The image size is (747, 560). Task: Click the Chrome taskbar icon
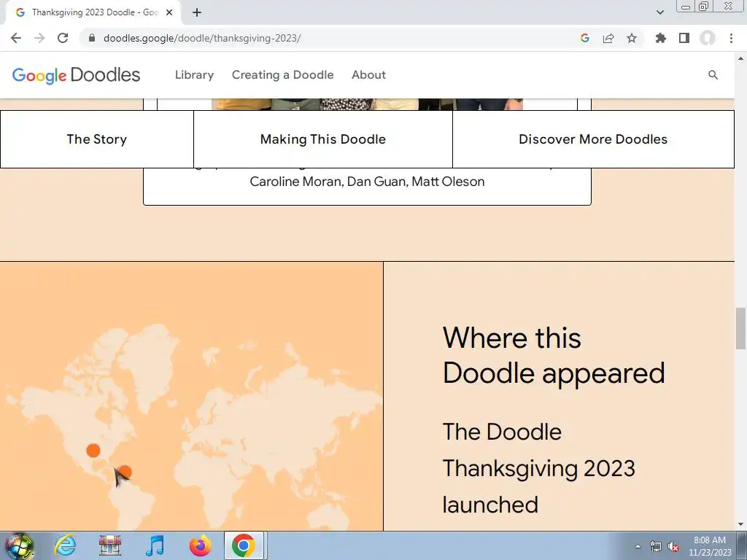[x=244, y=545]
